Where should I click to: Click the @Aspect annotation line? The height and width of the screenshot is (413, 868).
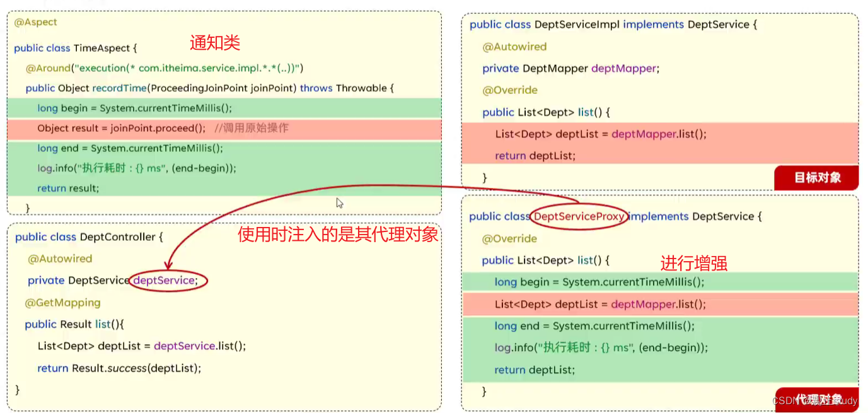click(35, 22)
